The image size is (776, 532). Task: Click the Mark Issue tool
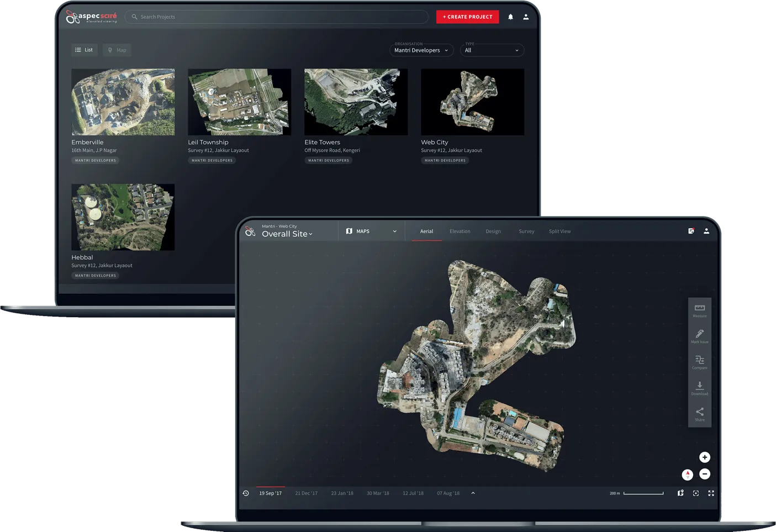click(x=700, y=337)
